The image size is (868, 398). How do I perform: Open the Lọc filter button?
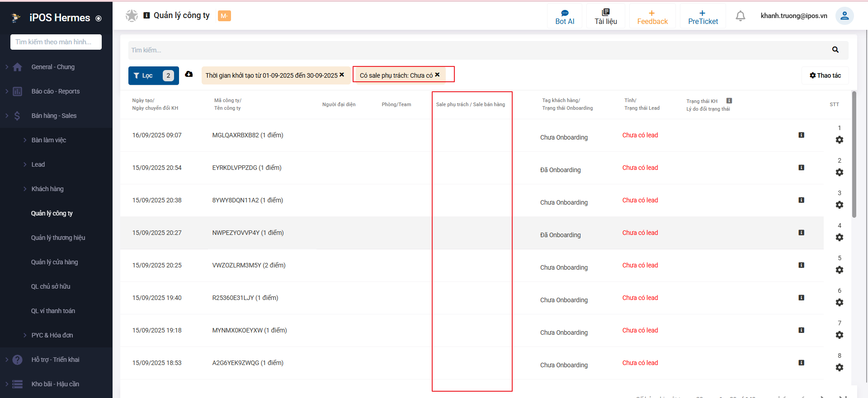[x=154, y=75]
